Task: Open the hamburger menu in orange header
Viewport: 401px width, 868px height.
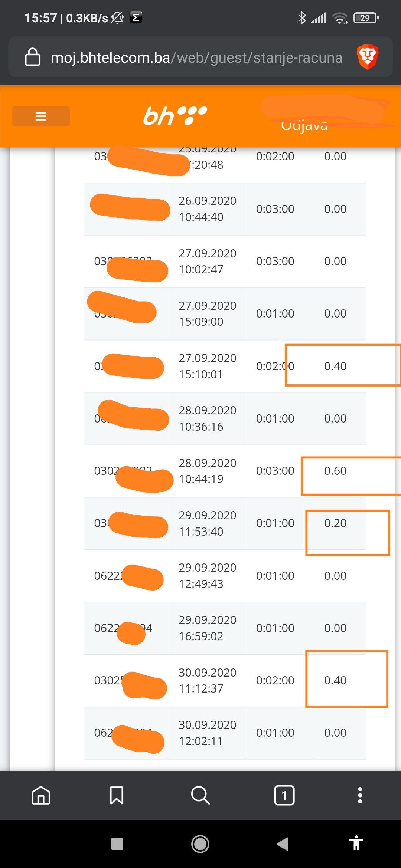Action: point(41,116)
